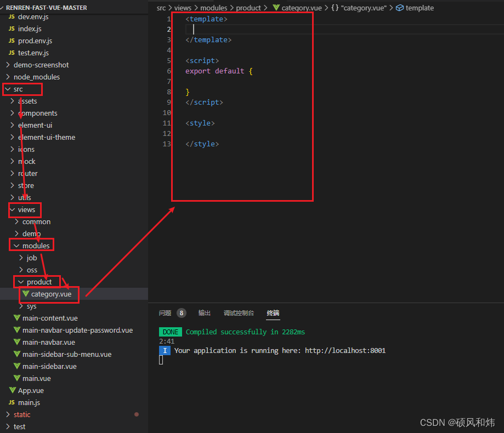Expand the router folder
The height and width of the screenshot is (433, 504).
coord(13,173)
